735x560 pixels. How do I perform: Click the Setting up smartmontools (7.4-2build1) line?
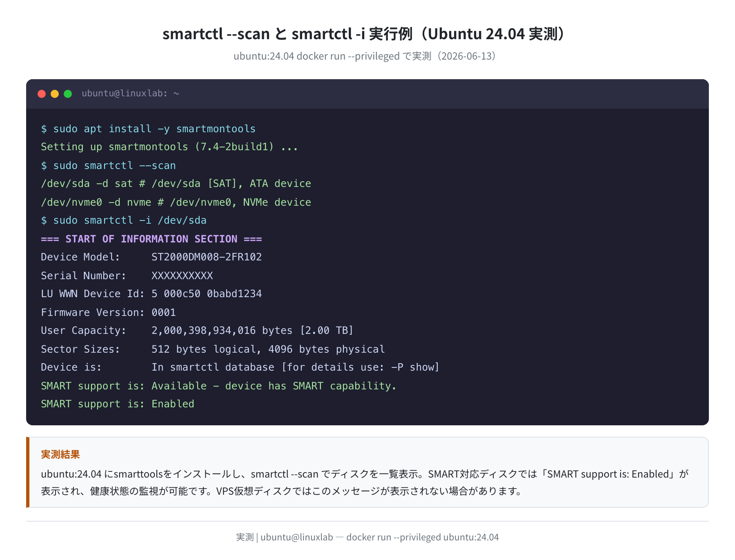click(169, 147)
